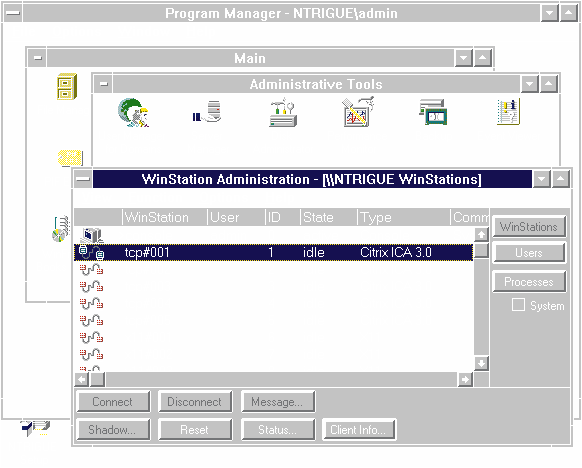
Task: Open the Main window control menu box
Action: pos(37,58)
